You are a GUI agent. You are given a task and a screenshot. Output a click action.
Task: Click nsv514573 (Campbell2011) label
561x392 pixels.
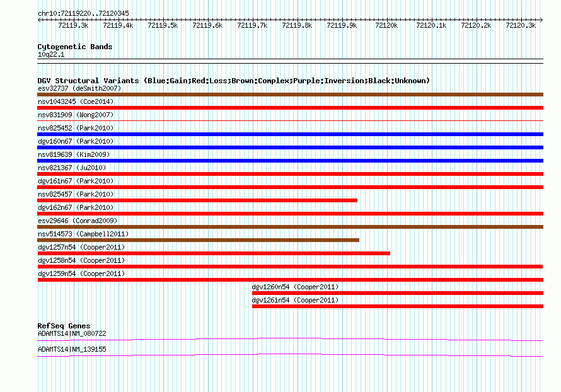[83, 234]
